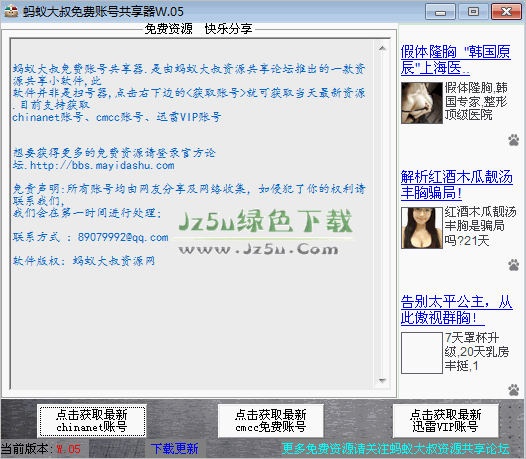
Task: Click the app icon in the title bar
Action: pos(11,11)
